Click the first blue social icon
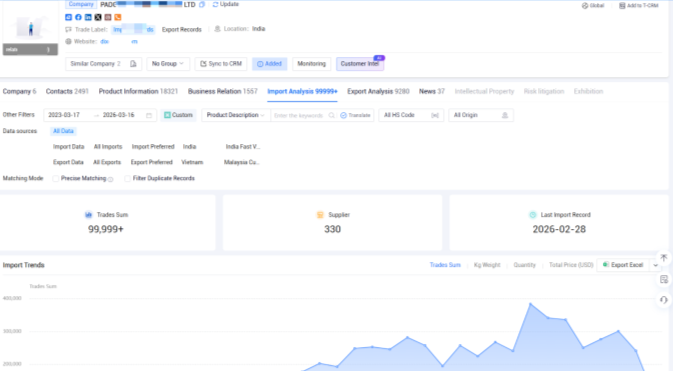Screen dimensions: 673x371 pyautogui.click(x=68, y=17)
